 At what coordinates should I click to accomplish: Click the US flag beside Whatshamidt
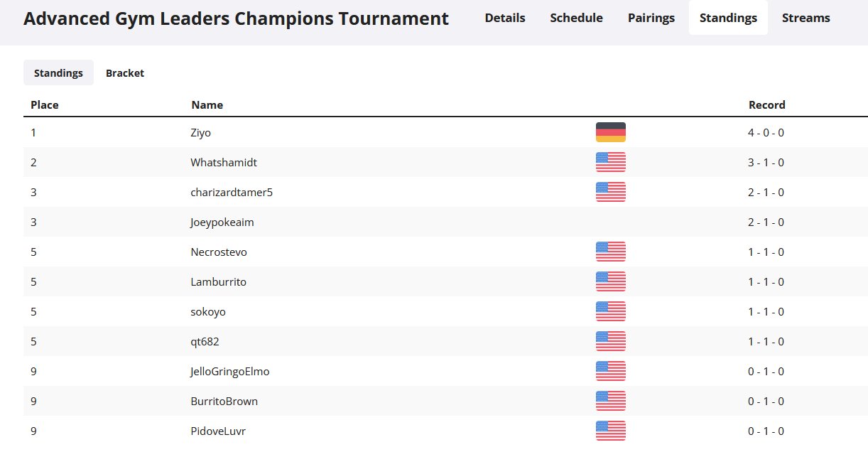click(610, 162)
